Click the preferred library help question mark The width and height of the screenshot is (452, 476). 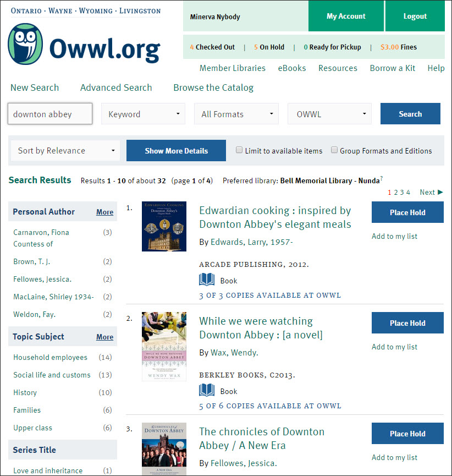[x=382, y=178]
